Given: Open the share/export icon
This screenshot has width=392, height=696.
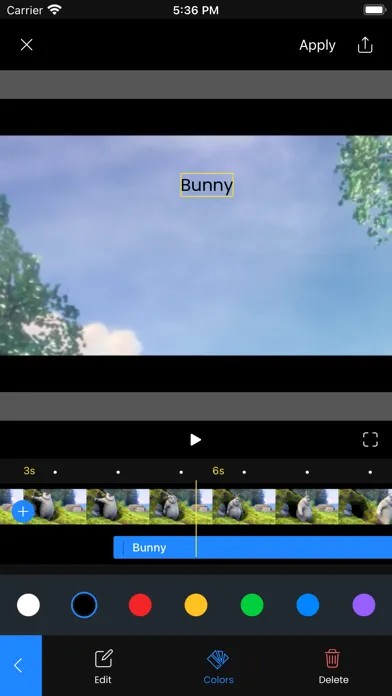Looking at the screenshot, I should (365, 45).
